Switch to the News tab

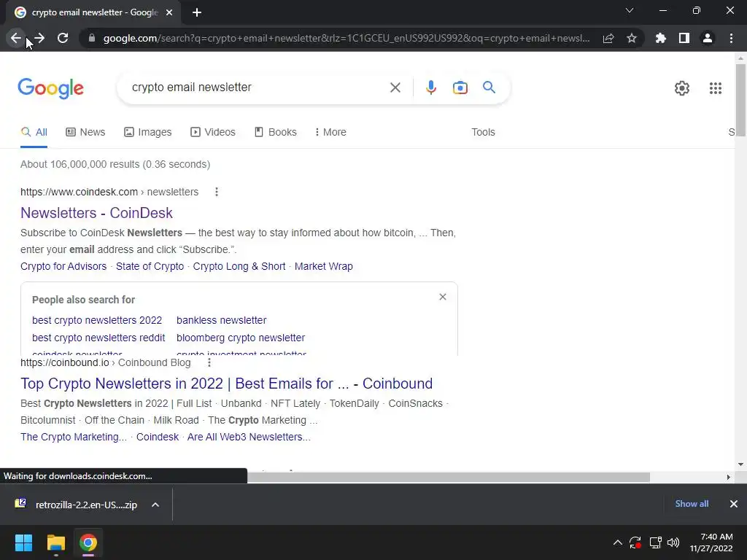pyautogui.click(x=85, y=133)
